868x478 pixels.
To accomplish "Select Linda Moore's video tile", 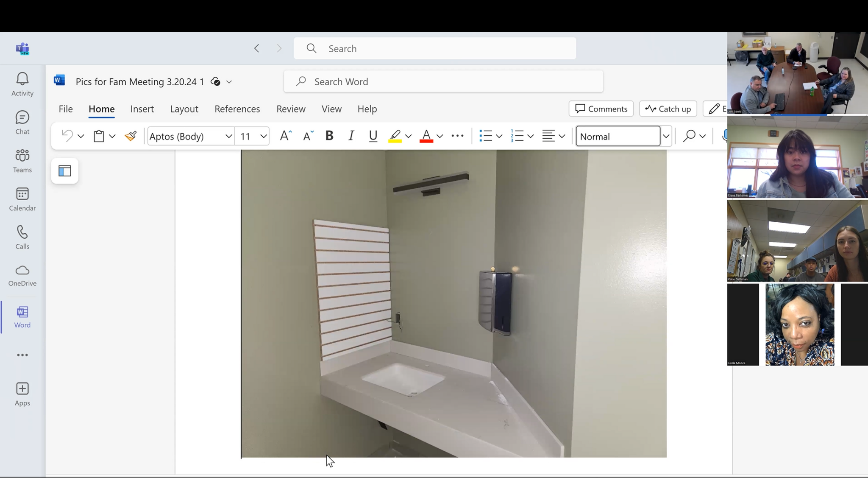I will coord(797,324).
